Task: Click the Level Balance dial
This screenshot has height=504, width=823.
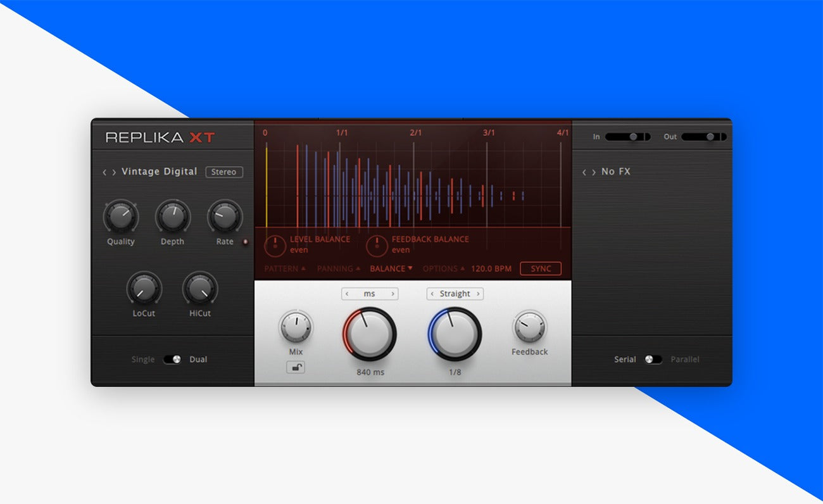Action: pyautogui.click(x=275, y=245)
